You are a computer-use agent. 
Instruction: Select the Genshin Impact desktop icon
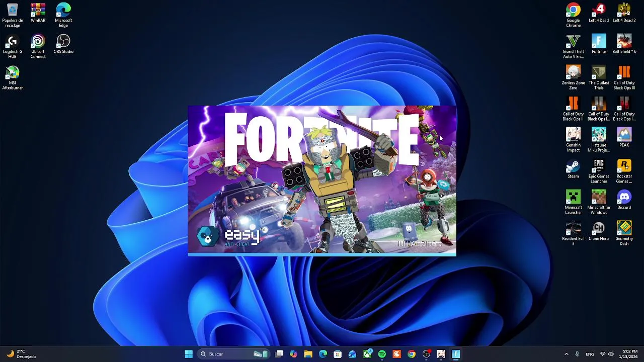[x=573, y=140]
